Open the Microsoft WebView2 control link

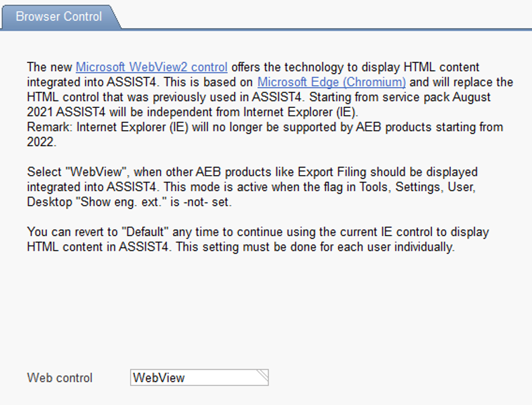tap(152, 67)
